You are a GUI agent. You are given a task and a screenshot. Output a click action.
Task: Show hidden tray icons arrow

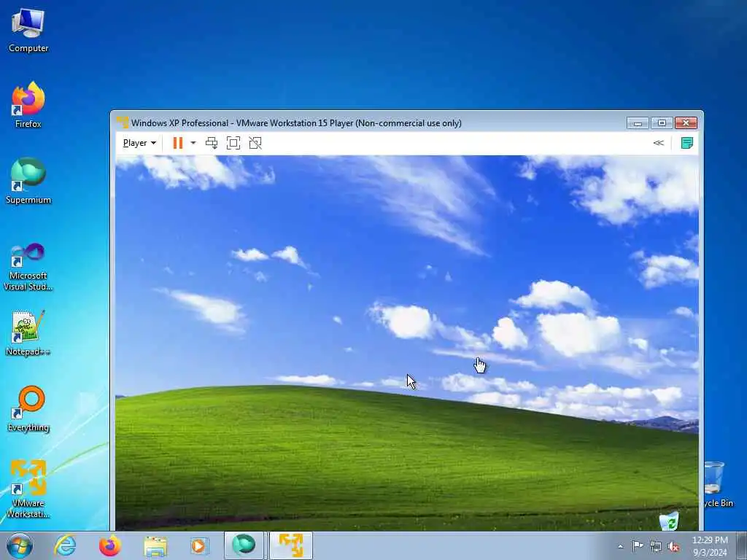[x=620, y=546]
